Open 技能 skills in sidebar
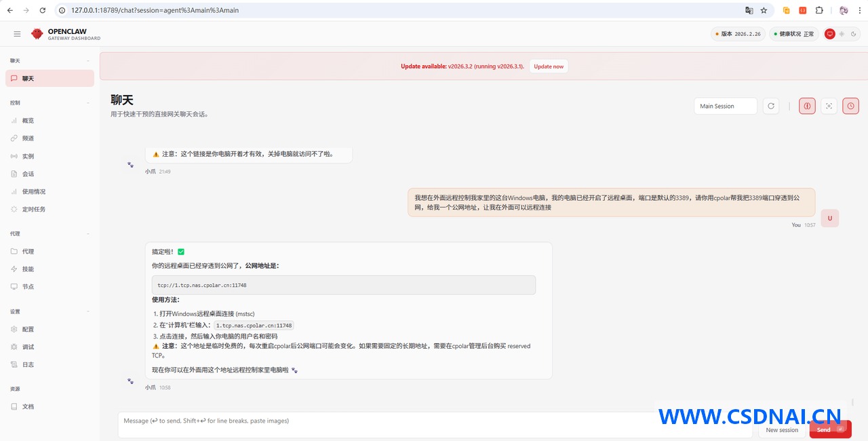The width and height of the screenshot is (868, 441). click(50, 269)
